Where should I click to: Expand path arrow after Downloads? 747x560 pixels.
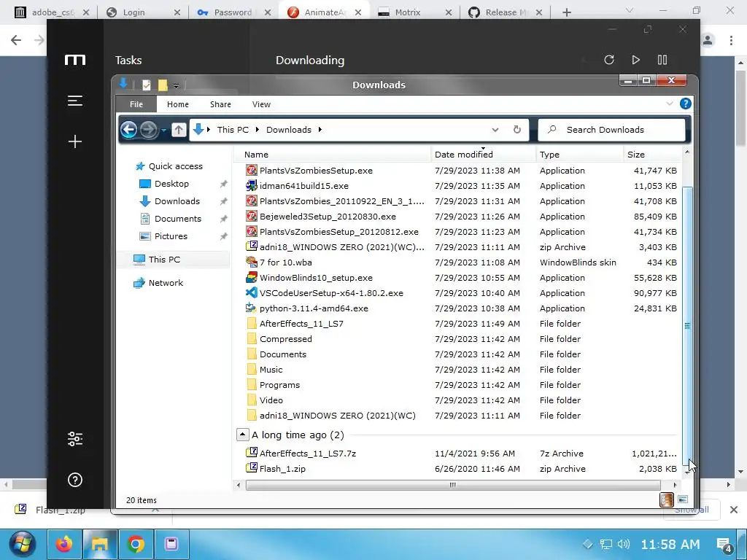tap(320, 130)
